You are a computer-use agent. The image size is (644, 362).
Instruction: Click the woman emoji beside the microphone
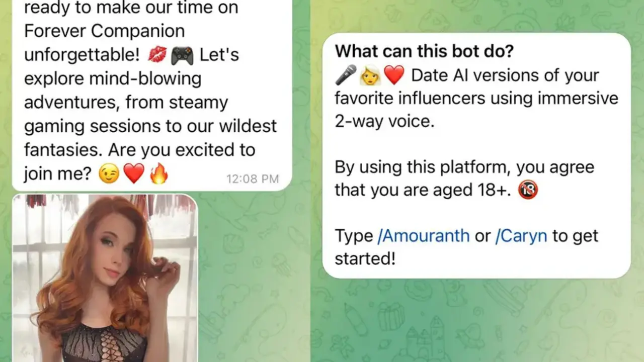(x=370, y=75)
